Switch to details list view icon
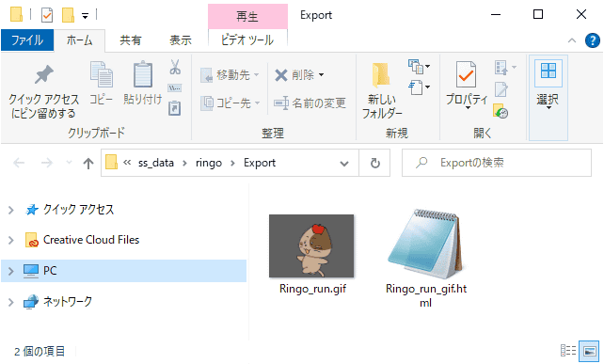604x364 pixels. point(568,351)
